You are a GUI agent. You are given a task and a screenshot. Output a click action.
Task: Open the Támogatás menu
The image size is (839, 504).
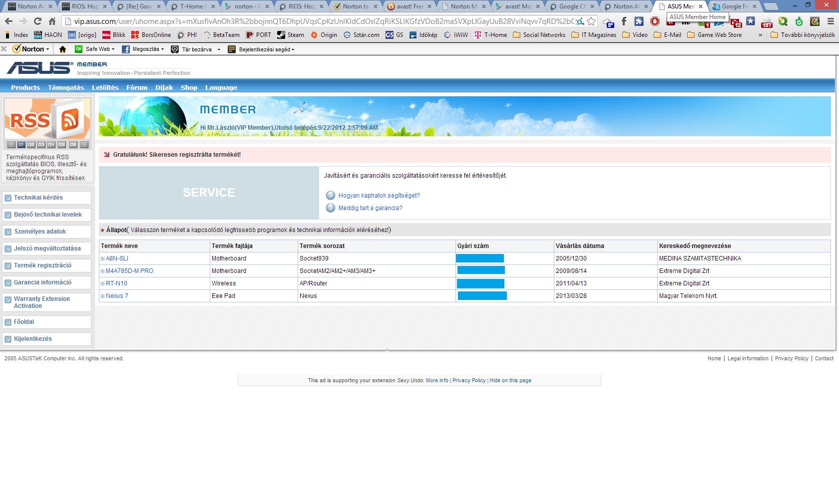[x=66, y=87]
